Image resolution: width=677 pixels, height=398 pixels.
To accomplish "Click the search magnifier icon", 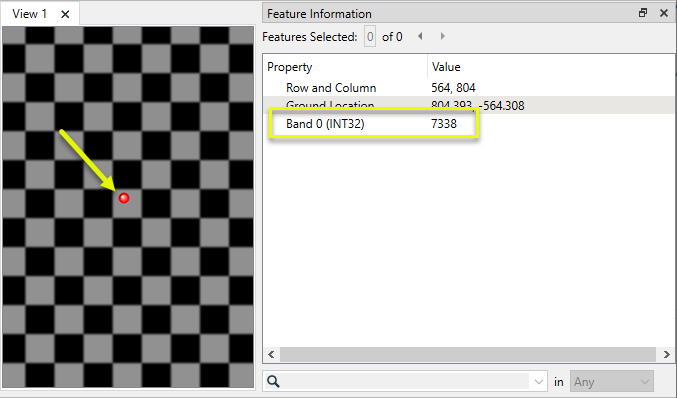I will tap(273, 382).
